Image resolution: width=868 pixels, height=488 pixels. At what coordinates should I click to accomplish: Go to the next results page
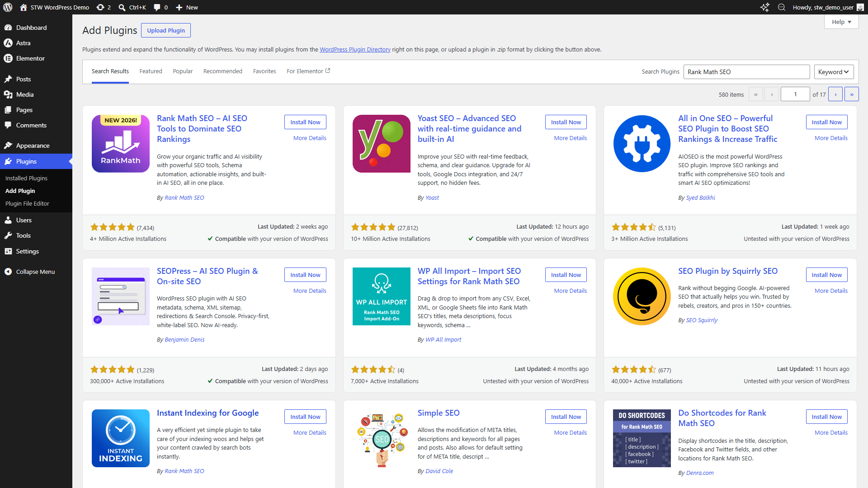coord(835,94)
